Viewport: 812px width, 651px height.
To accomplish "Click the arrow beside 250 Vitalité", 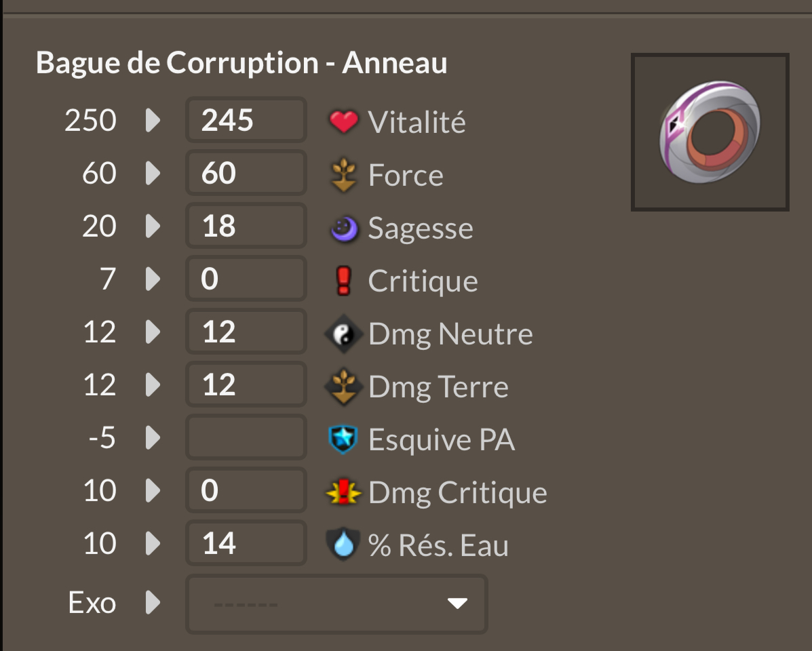I will pyautogui.click(x=153, y=120).
